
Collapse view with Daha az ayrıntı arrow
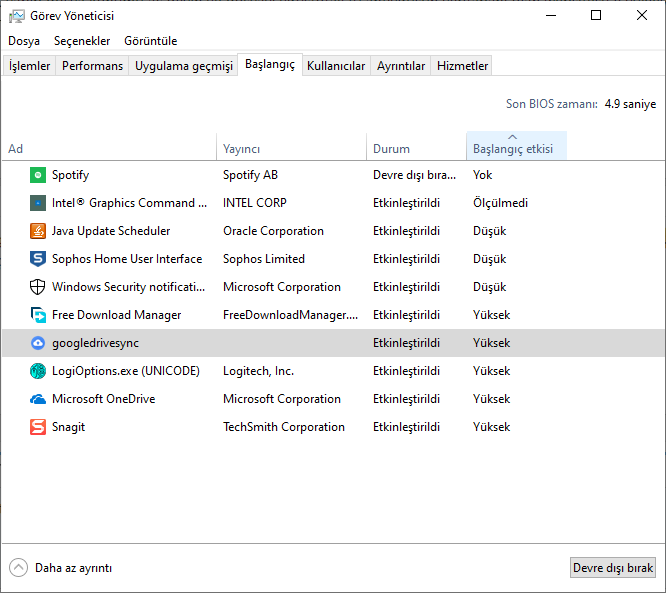(19, 568)
